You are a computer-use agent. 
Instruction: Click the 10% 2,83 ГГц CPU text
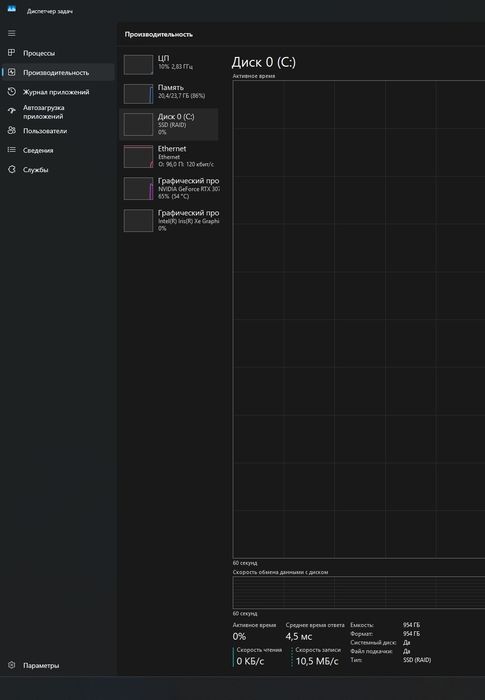[x=176, y=67]
